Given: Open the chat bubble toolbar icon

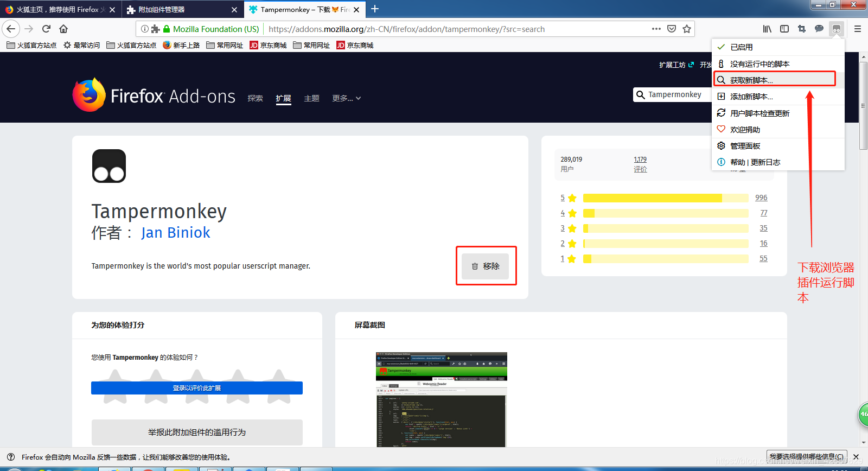Looking at the screenshot, I should [819, 29].
